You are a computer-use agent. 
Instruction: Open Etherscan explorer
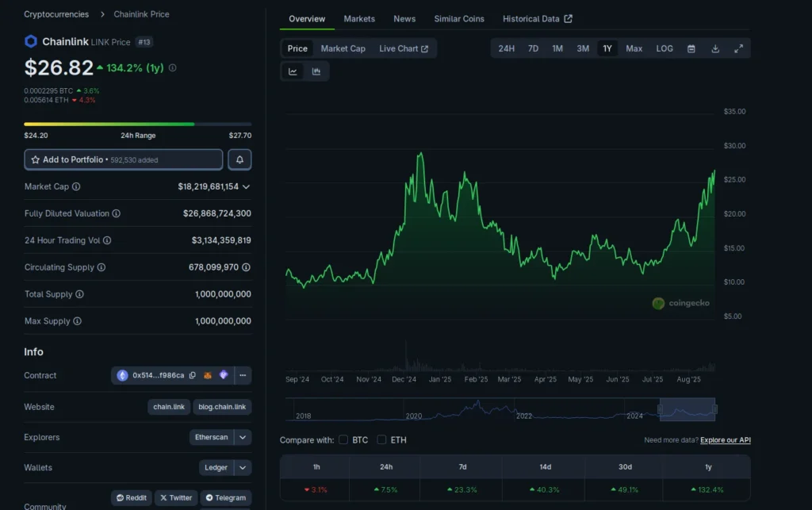211,437
